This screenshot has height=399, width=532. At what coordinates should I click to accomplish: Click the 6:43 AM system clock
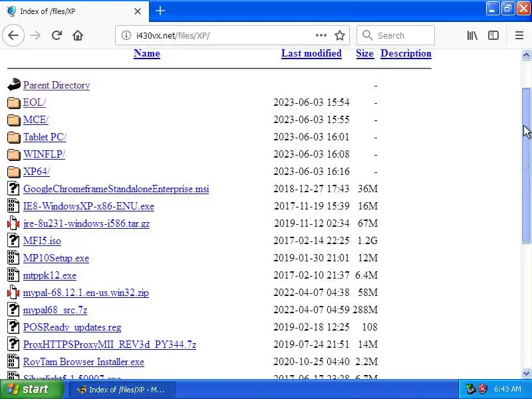point(507,389)
